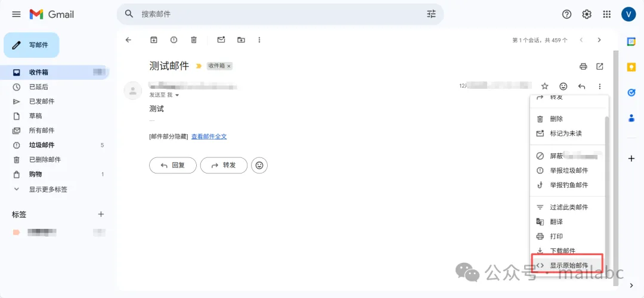Choose 标记为未读 in the dropdown menu
Screen dimensions: 644x298
coord(565,134)
